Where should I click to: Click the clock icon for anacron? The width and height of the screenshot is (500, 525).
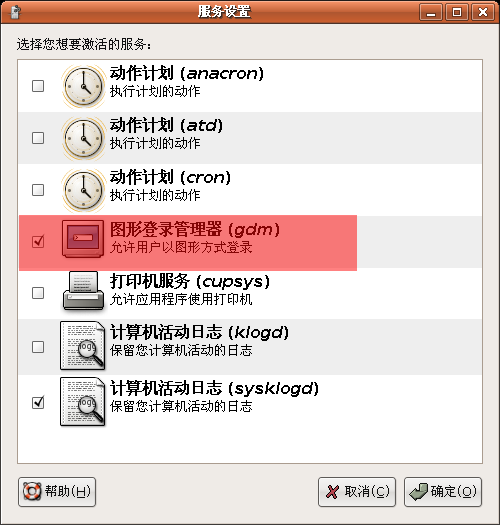click(x=83, y=86)
